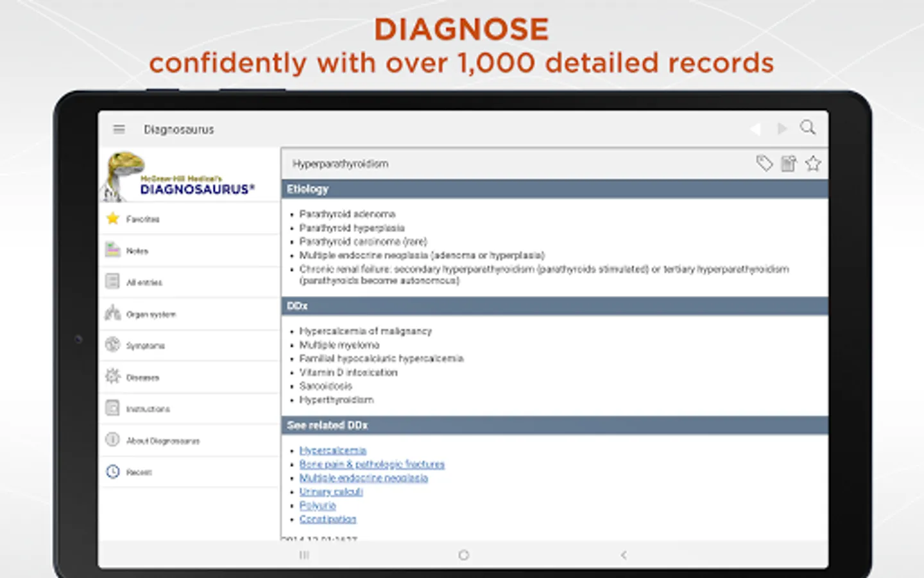Open the Urinary calculi link

point(331,491)
